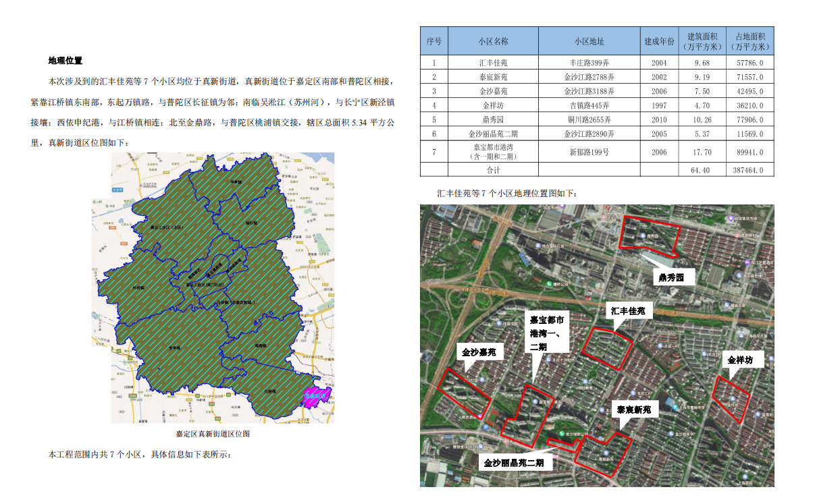
Task: Select address cell 铜川路2655弄
Action: pyautogui.click(x=589, y=119)
